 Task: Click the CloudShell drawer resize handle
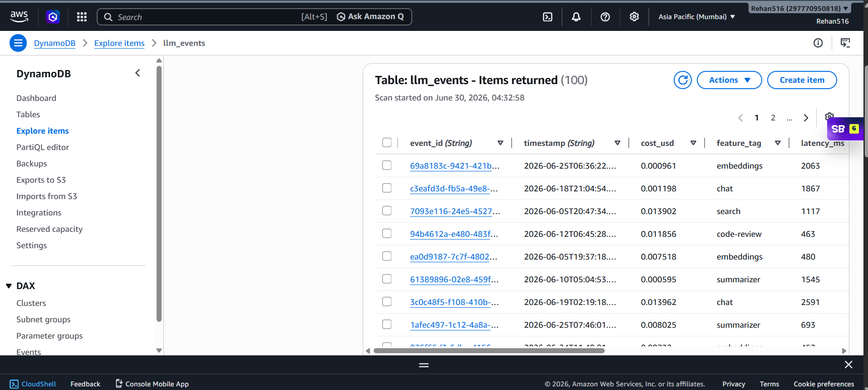(424, 365)
